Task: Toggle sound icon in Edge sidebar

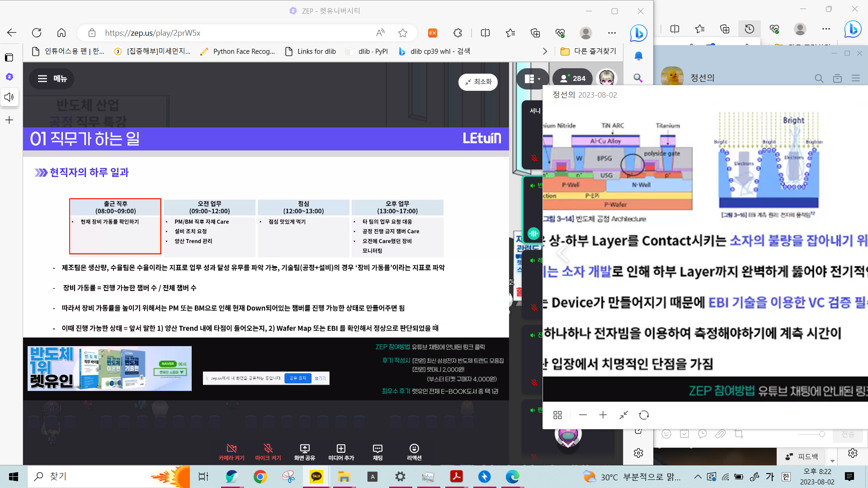Action: [x=9, y=97]
